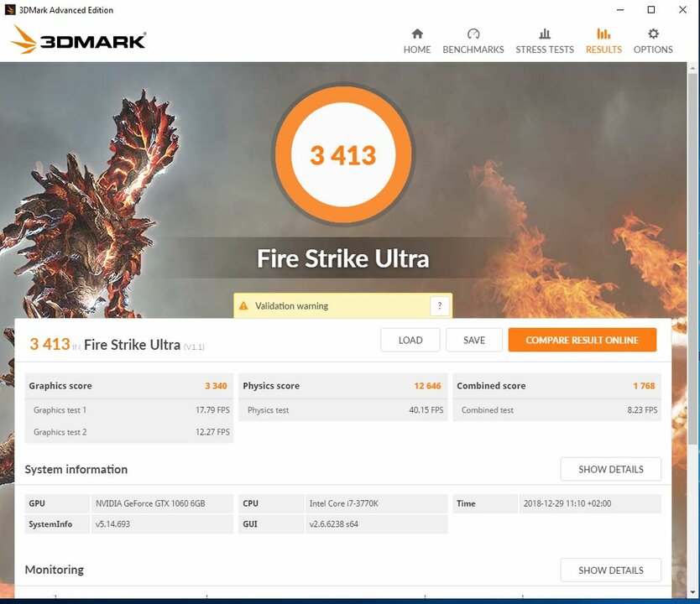
Task: Click the scrollbar up arrow
Action: (x=692, y=68)
